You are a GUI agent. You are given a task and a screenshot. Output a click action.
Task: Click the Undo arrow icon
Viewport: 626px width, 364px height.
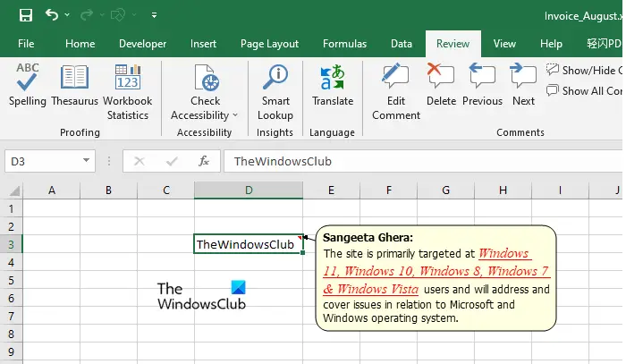[x=52, y=15]
